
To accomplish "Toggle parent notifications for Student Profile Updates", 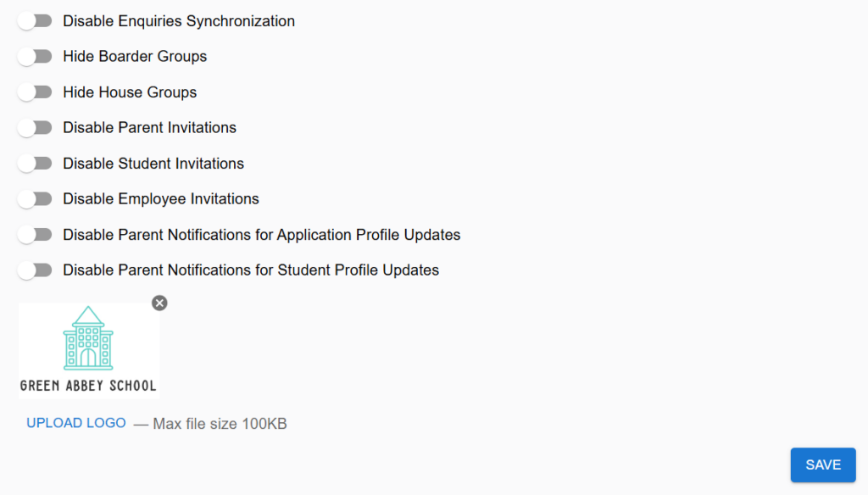I will click(x=34, y=270).
